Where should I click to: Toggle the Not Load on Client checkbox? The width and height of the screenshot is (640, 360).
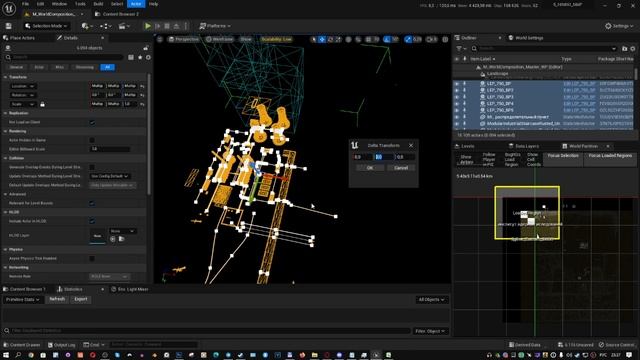(92, 122)
